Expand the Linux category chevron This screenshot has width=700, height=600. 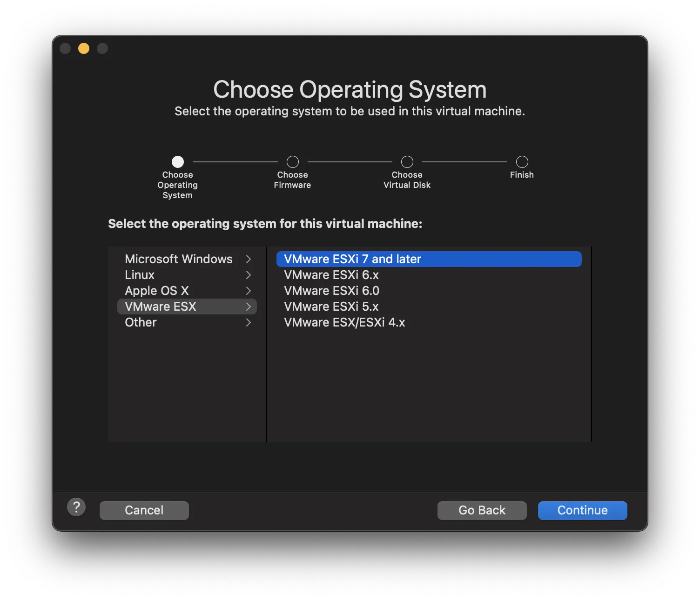248,275
